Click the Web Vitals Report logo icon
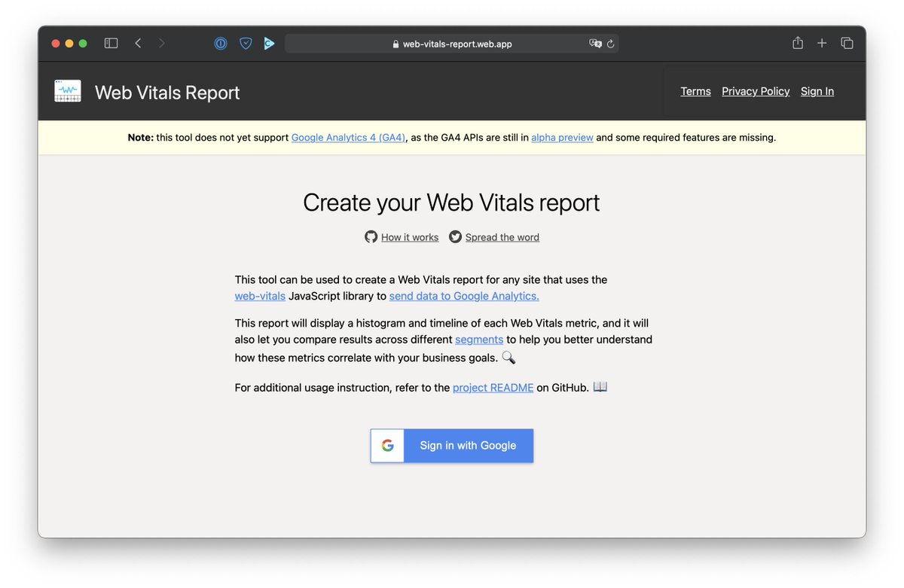This screenshot has width=904, height=588. pyautogui.click(x=68, y=91)
